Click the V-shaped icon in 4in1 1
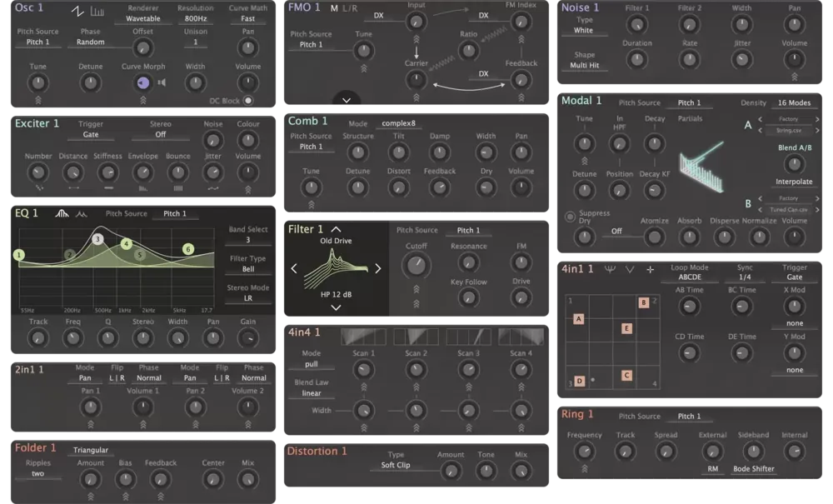 point(630,269)
